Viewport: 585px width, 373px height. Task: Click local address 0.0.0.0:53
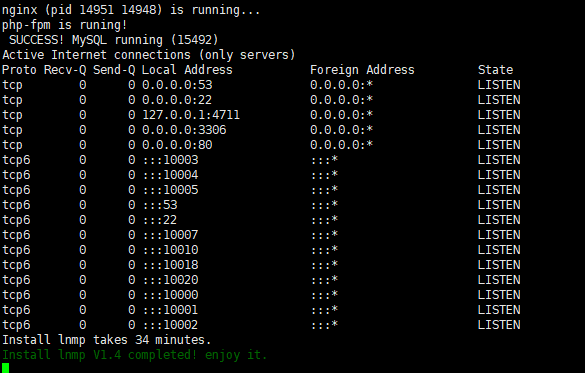(x=177, y=85)
